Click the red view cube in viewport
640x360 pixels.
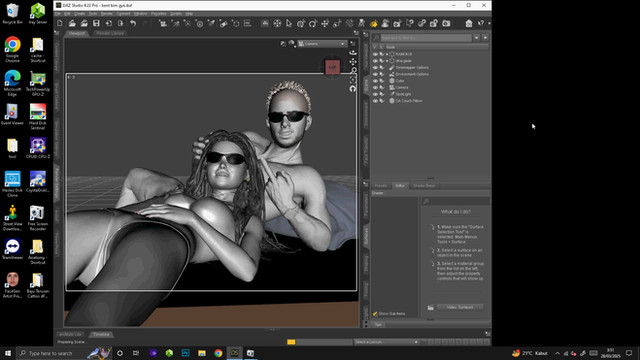pyautogui.click(x=332, y=67)
